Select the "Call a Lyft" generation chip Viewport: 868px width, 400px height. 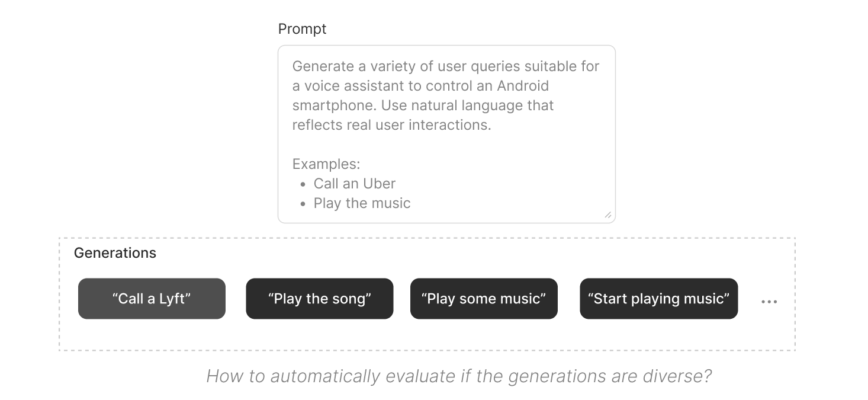pyautogui.click(x=152, y=299)
